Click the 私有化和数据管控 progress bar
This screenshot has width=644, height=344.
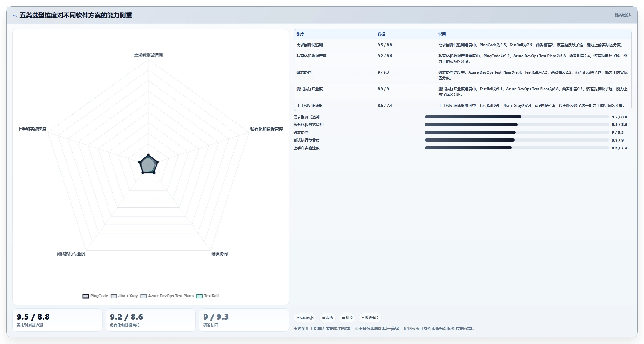coord(517,125)
